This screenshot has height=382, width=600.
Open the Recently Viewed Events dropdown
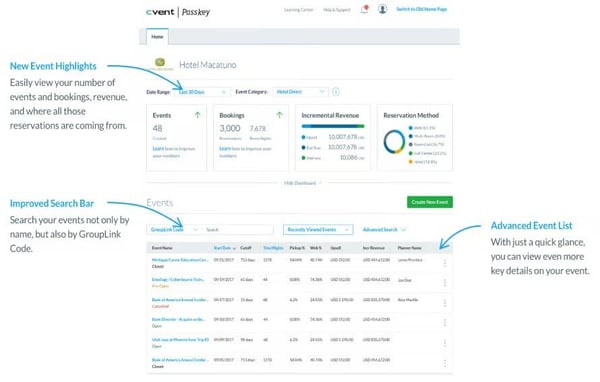point(318,230)
